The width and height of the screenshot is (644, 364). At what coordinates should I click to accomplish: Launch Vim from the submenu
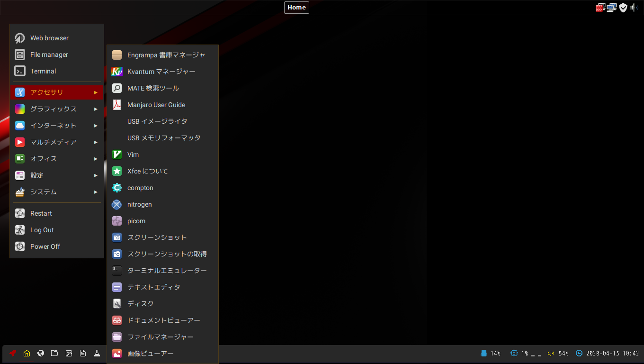pyautogui.click(x=162, y=155)
